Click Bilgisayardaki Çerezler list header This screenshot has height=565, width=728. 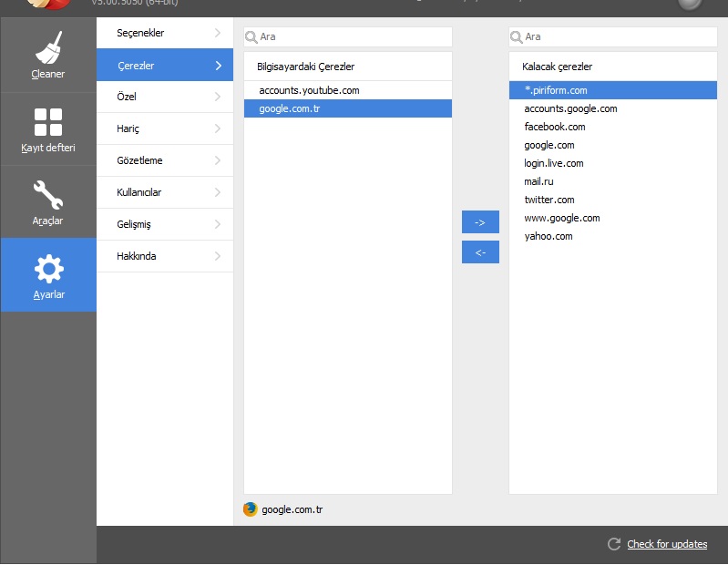(x=348, y=67)
